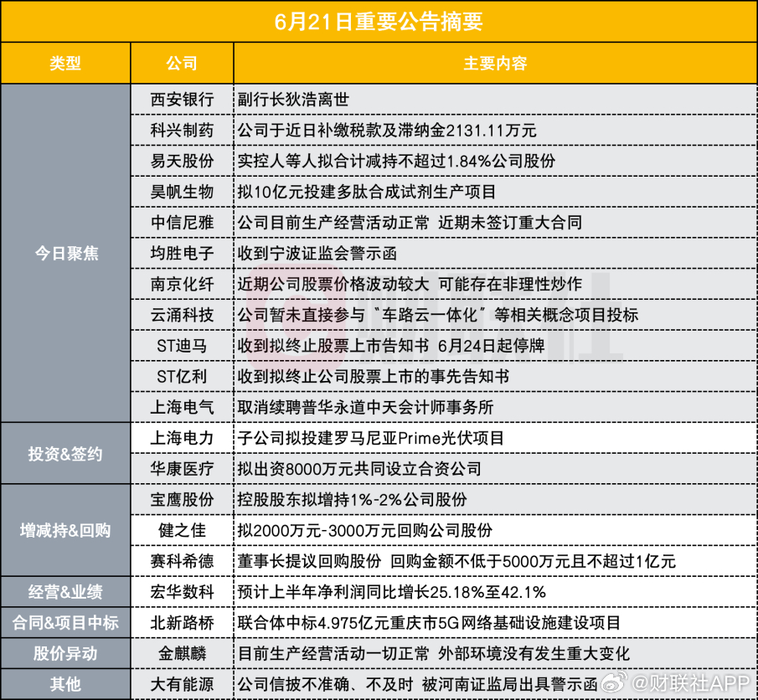Select company cell "科兴制药"

[x=183, y=130]
